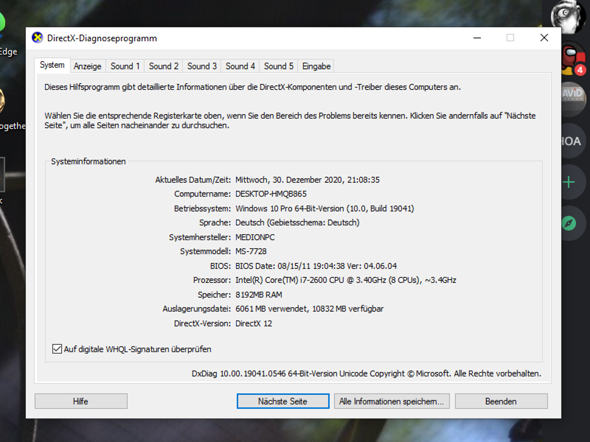
Task: Click Alle Informationen speichern button
Action: [x=392, y=401]
